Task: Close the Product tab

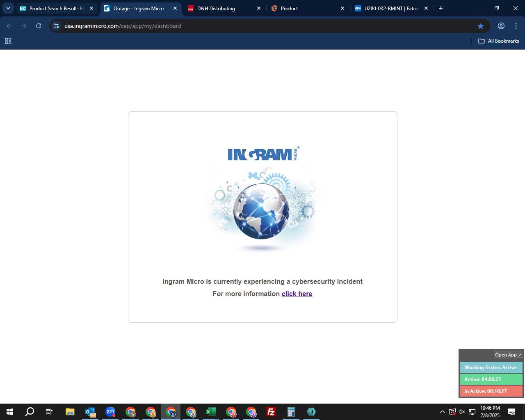Action: (342, 8)
